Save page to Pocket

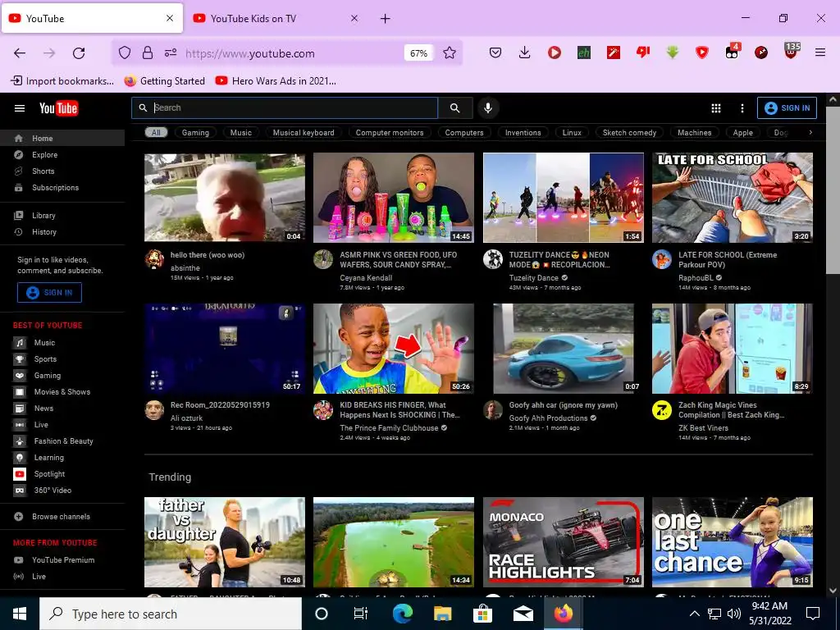point(495,52)
